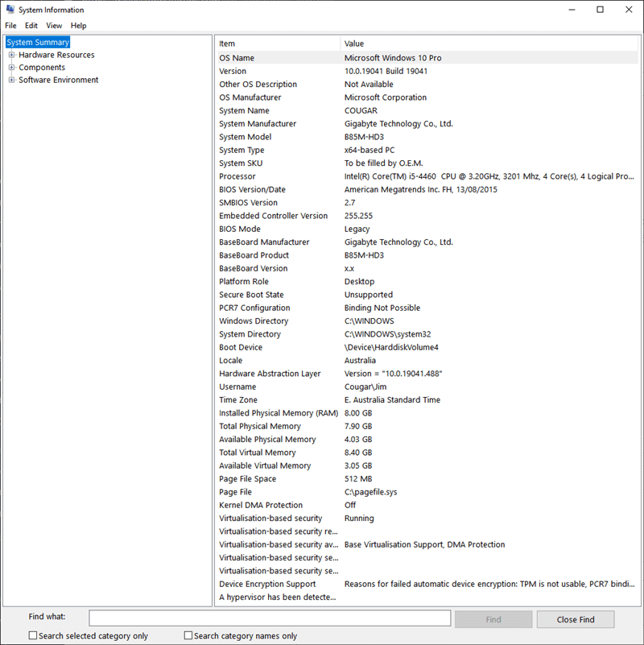
Task: Click the System Information app icon in title bar
Action: pos(10,10)
